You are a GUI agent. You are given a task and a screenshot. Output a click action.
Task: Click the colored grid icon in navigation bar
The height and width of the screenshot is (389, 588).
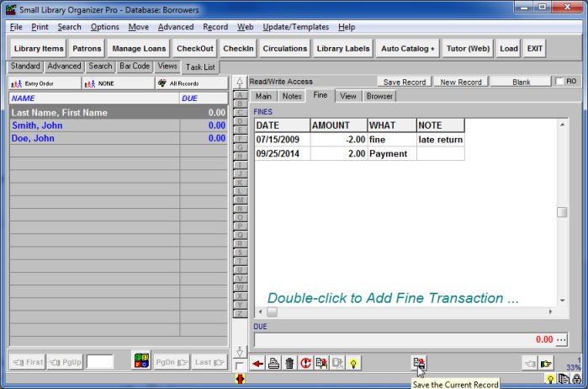point(141,360)
